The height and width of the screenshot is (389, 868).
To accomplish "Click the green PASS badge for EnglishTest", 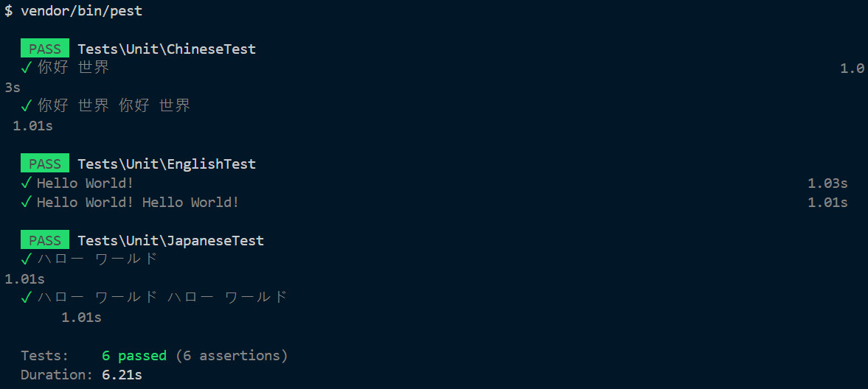I will point(45,164).
